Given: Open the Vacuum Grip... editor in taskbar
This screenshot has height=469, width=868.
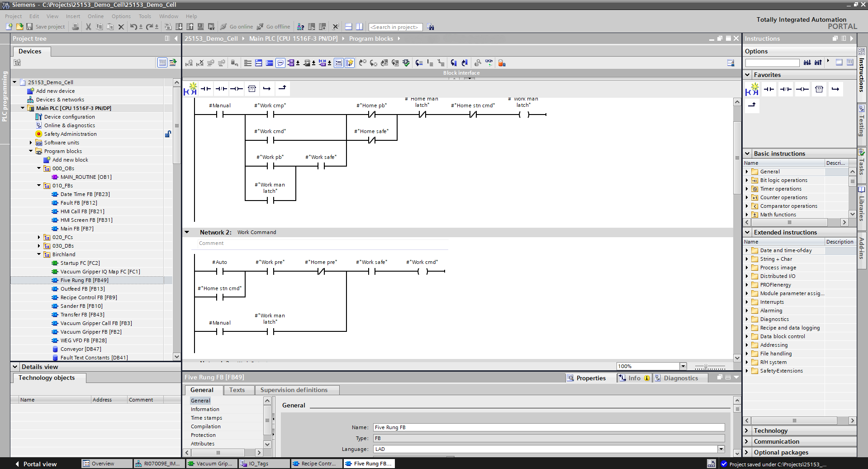Looking at the screenshot, I should (x=211, y=464).
